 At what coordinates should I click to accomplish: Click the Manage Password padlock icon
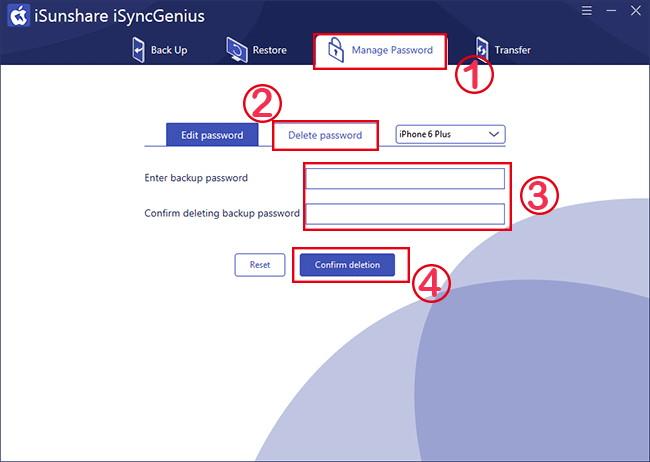pyautogui.click(x=336, y=49)
